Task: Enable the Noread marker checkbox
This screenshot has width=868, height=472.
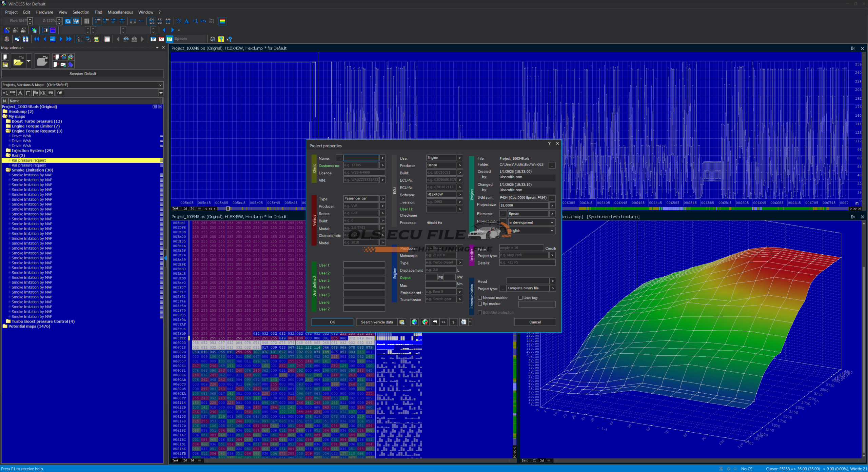Action: 480,298
